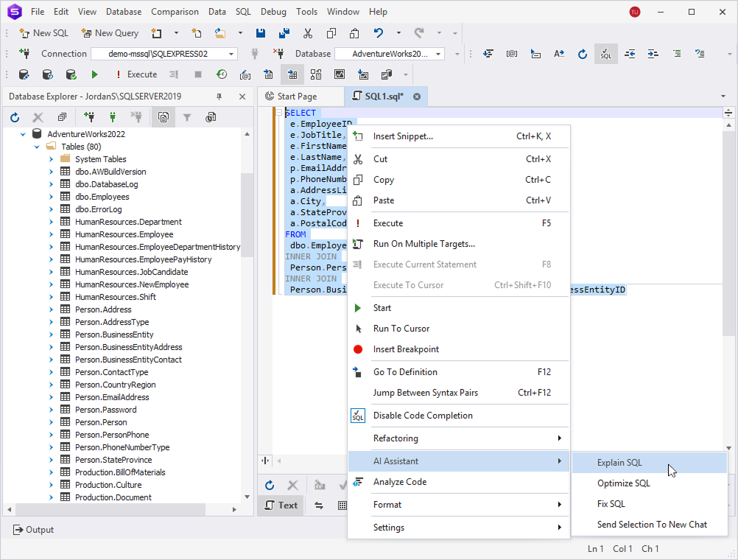Expand the Person.Address table node

point(51,309)
